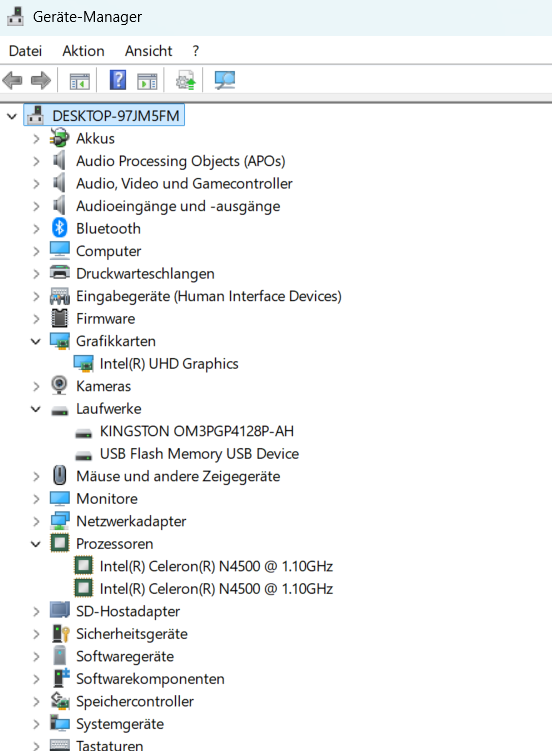Expand the Softwaregeräte category

[36, 656]
